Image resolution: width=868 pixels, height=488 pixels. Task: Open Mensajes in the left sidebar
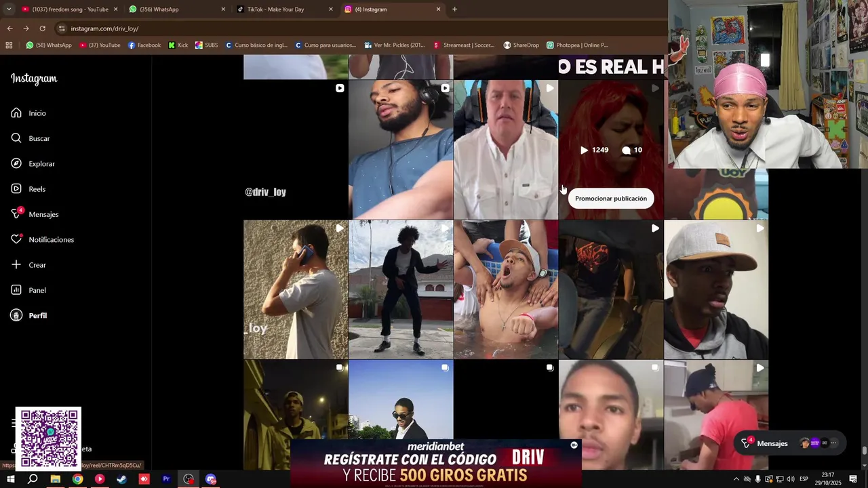[35, 214]
